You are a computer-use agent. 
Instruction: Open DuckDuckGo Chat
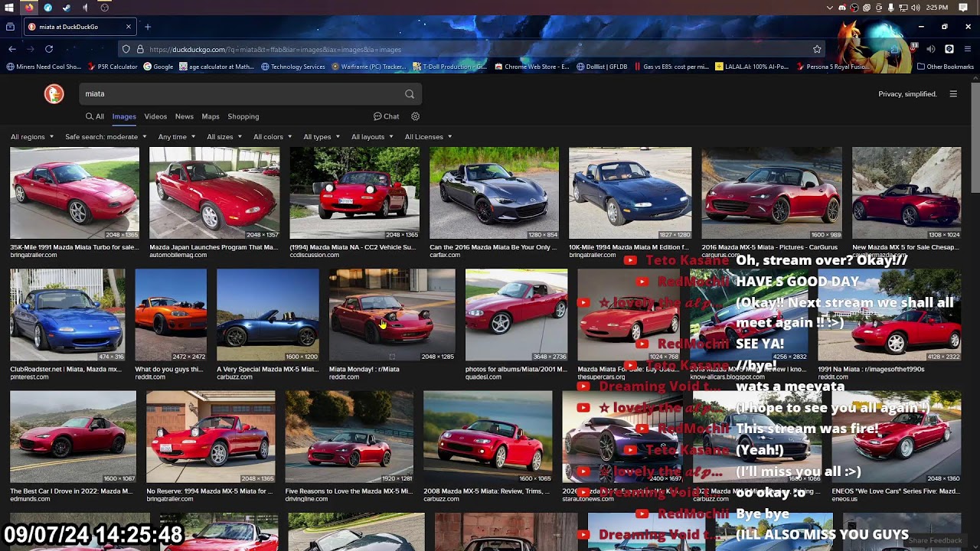coord(387,116)
